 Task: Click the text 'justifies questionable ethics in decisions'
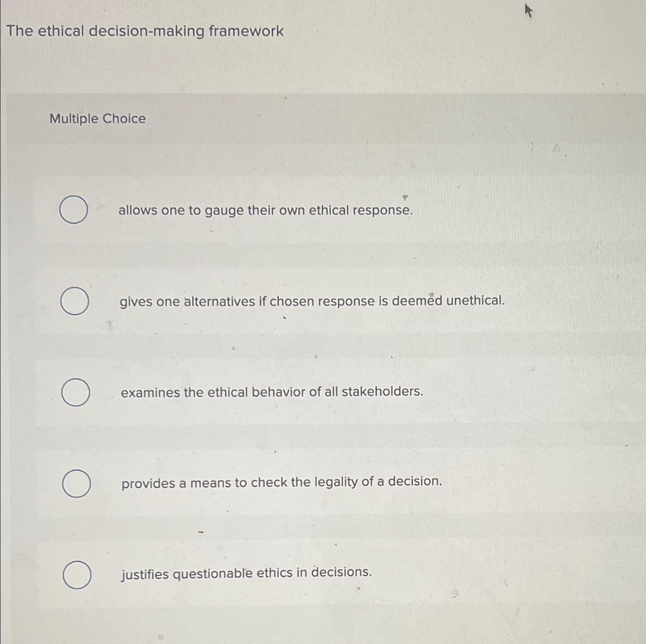pos(246,572)
